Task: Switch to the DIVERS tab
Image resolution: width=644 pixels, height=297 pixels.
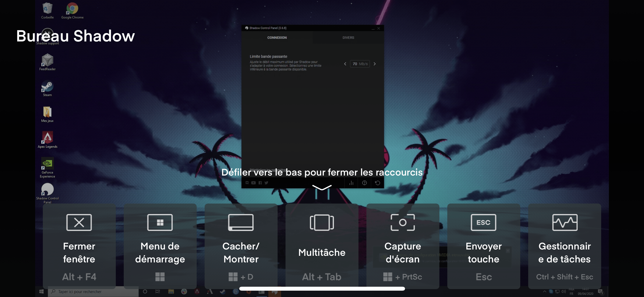Action: point(348,37)
